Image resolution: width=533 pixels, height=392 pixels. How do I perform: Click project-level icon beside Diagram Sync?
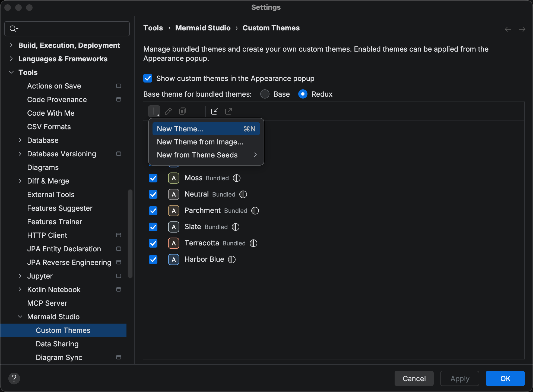(119, 357)
